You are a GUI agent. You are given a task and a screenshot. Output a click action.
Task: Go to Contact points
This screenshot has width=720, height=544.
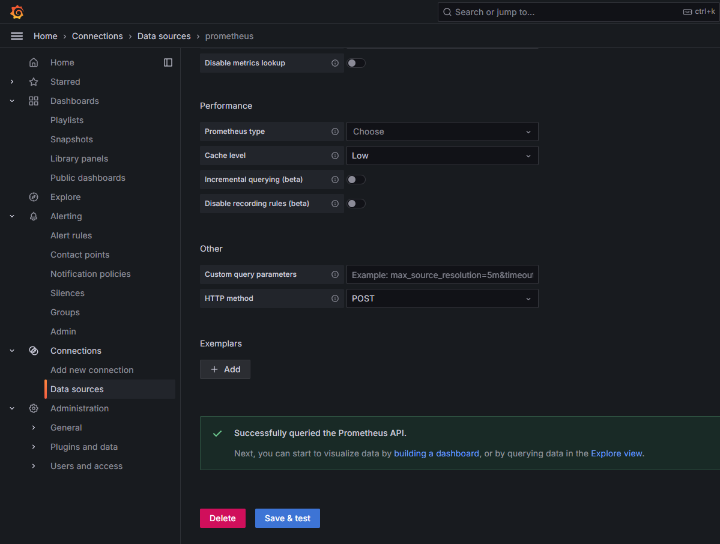coord(80,255)
